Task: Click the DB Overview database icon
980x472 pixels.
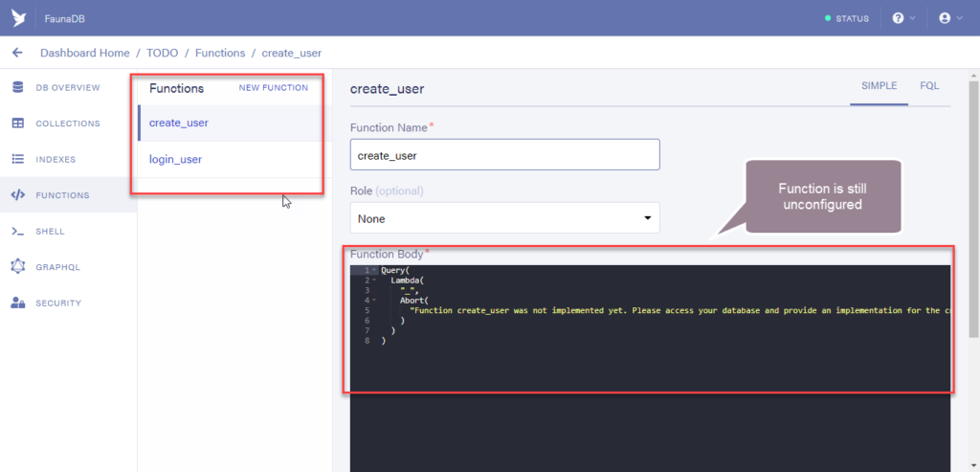Action: pyautogui.click(x=18, y=87)
